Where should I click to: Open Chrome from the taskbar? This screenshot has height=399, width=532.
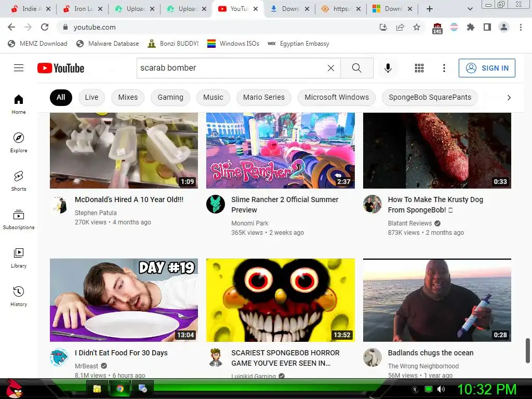coord(120,389)
